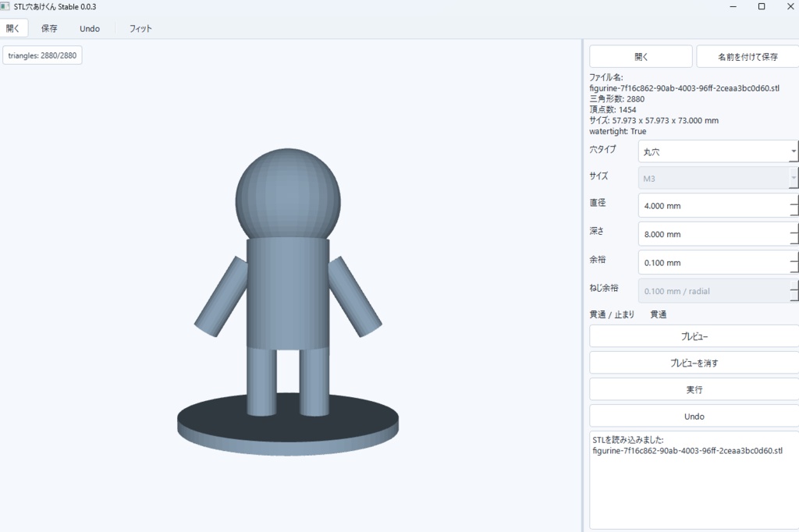Click the プレビュー button

694,336
